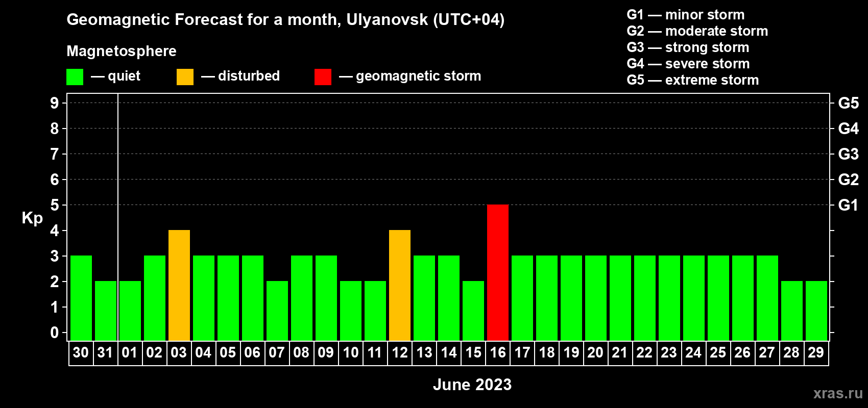Click the Kp axis title
This screenshot has width=868, height=408.
tap(32, 218)
